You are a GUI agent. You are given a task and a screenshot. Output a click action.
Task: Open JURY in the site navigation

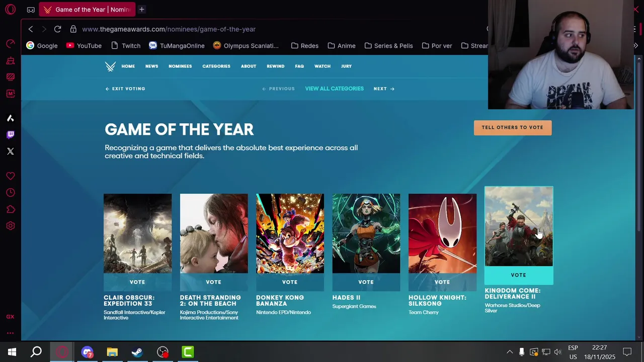pos(346,66)
